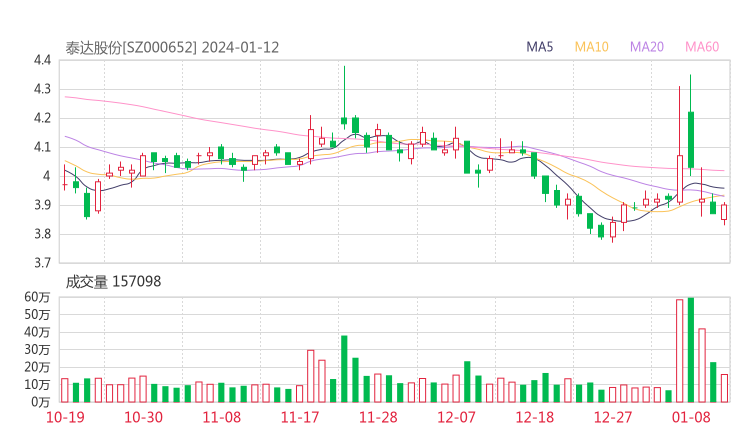
Task: Click the stock title 泰达股份[SZ000652] 2024-01-12
Action: point(172,48)
